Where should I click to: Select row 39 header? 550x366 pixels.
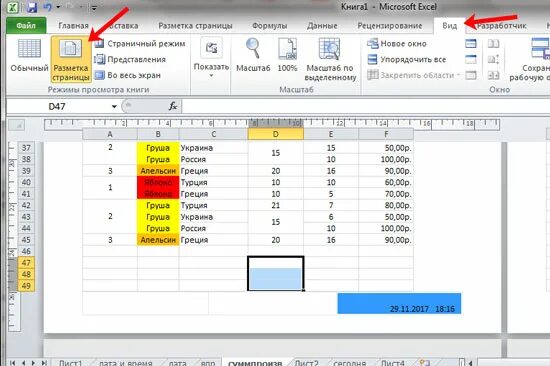(x=26, y=171)
